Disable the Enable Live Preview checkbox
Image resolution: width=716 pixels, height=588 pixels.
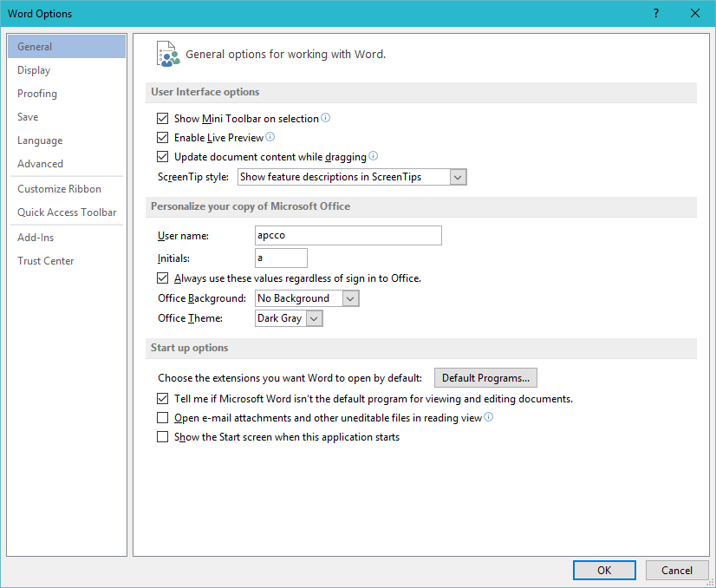[162, 138]
